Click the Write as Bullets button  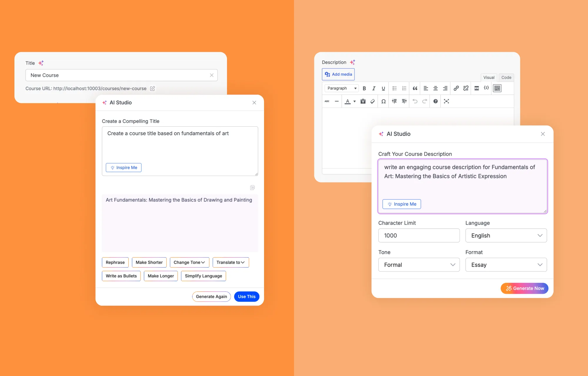pyautogui.click(x=121, y=276)
